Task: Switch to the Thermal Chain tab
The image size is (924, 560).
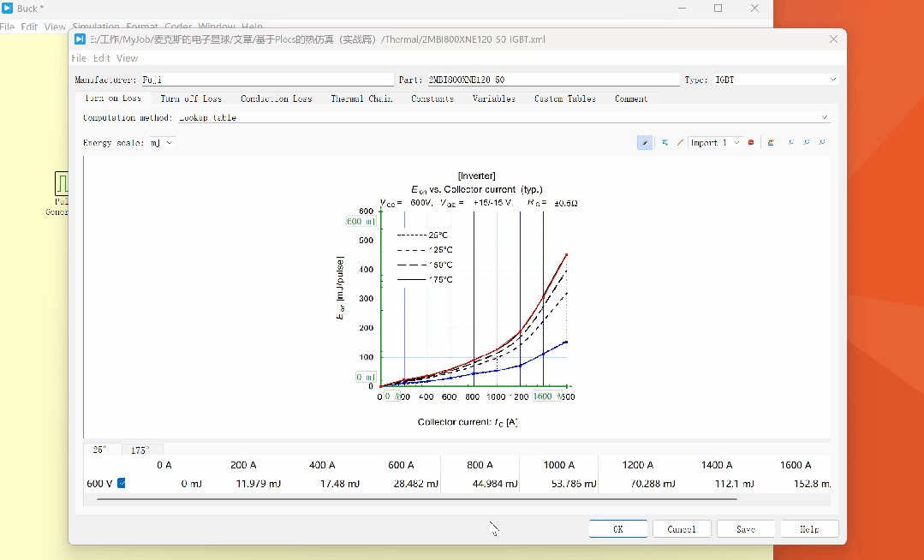Action: click(x=362, y=98)
